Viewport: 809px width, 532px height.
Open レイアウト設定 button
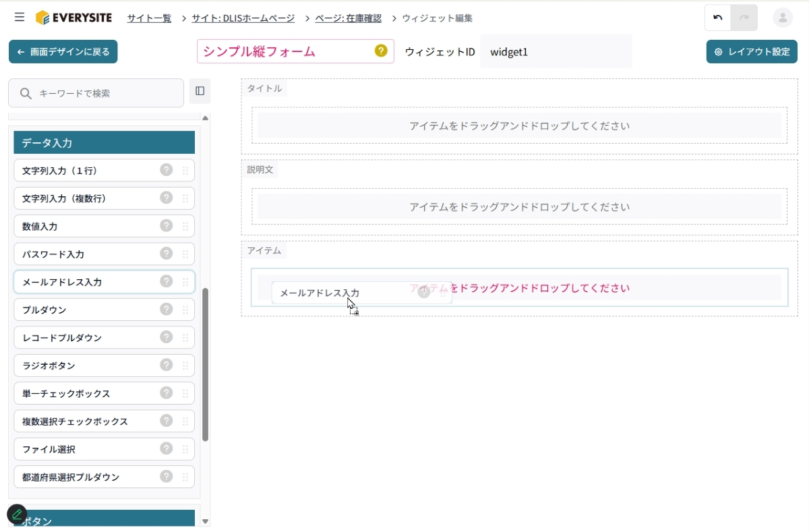(x=752, y=52)
